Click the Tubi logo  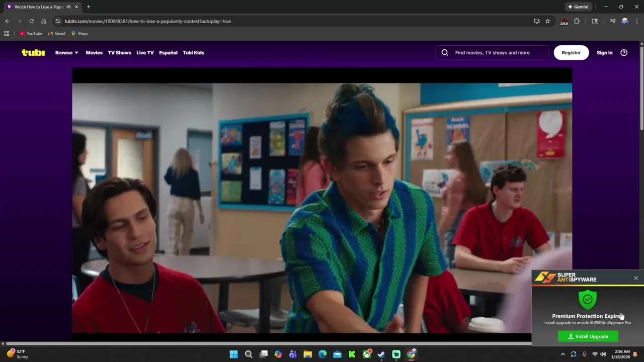(x=33, y=52)
